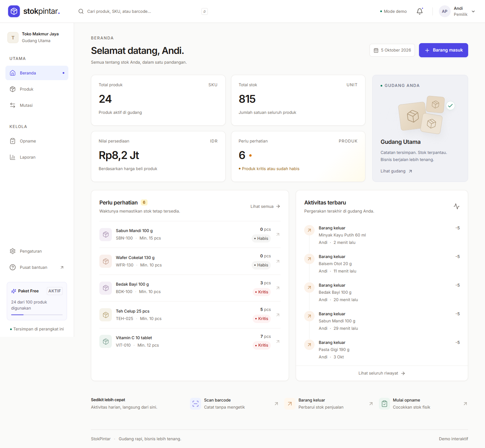Click the stokpintar logo icon

click(x=14, y=11)
